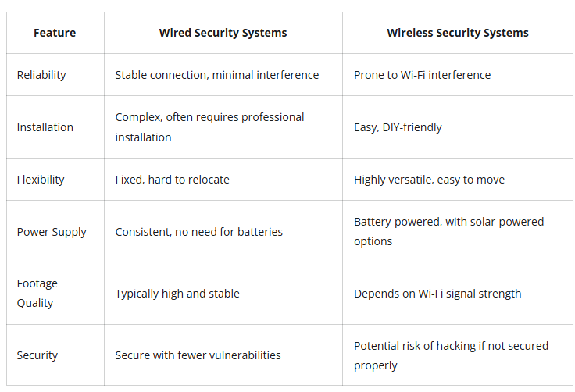575x392 pixels.
Task: Click the Security row label
Action: click(37, 355)
